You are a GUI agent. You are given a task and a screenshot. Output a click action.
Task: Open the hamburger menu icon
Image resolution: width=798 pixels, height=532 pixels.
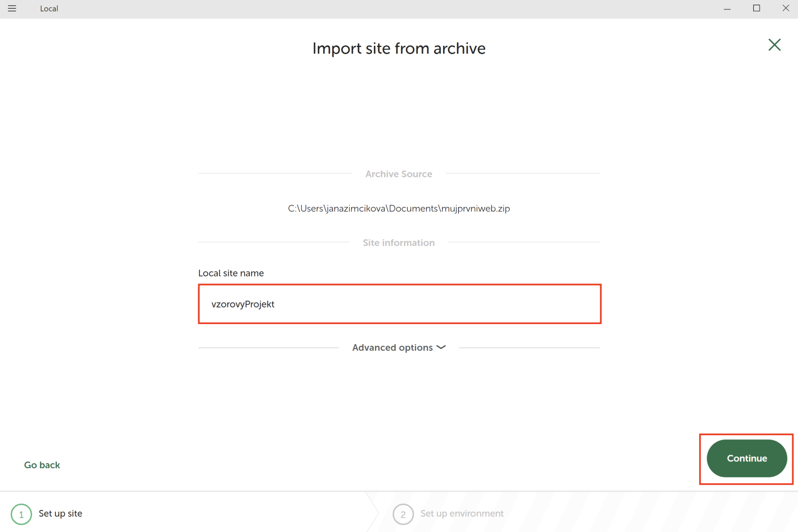[12, 8]
